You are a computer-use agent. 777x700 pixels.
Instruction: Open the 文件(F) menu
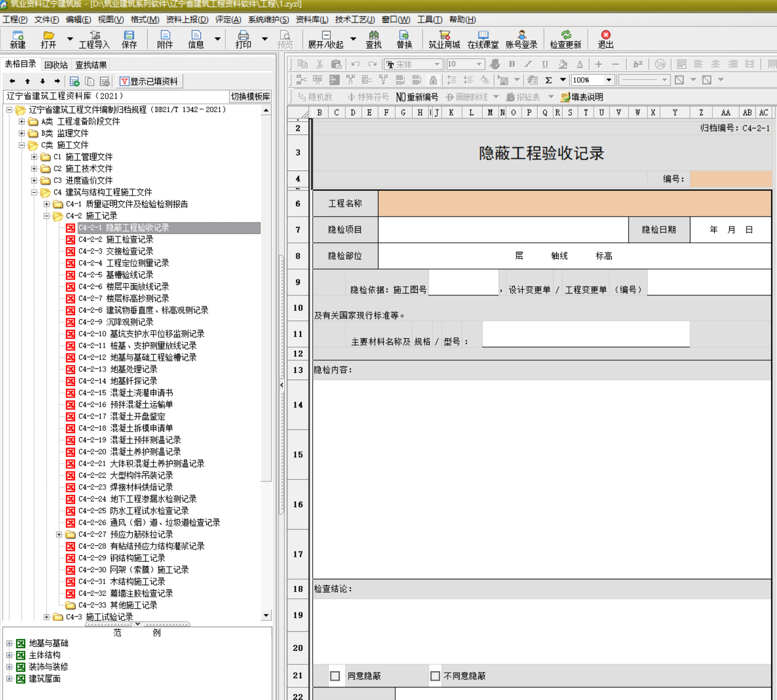click(47, 19)
